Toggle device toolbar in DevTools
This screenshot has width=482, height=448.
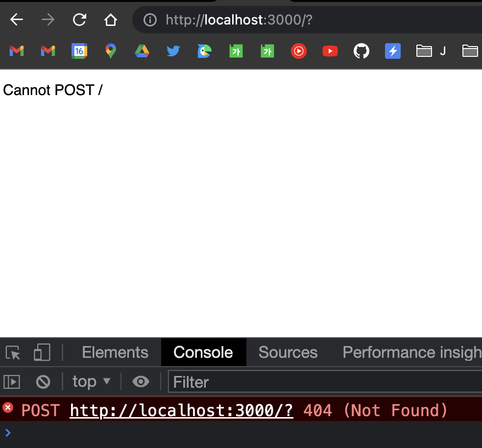[42, 352]
